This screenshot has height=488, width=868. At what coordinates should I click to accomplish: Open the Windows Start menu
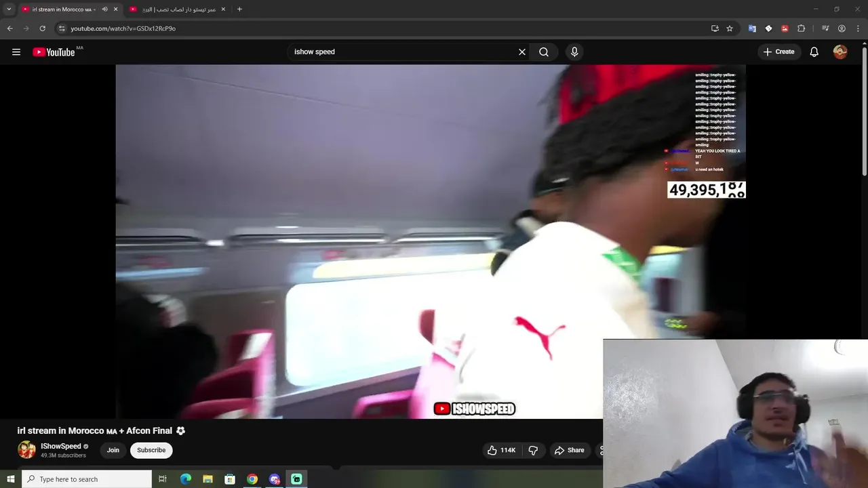click(10, 479)
